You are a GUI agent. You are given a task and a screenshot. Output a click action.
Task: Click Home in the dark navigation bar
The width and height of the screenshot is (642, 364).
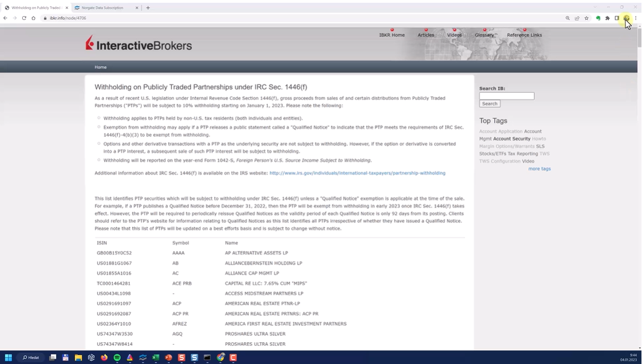(100, 67)
